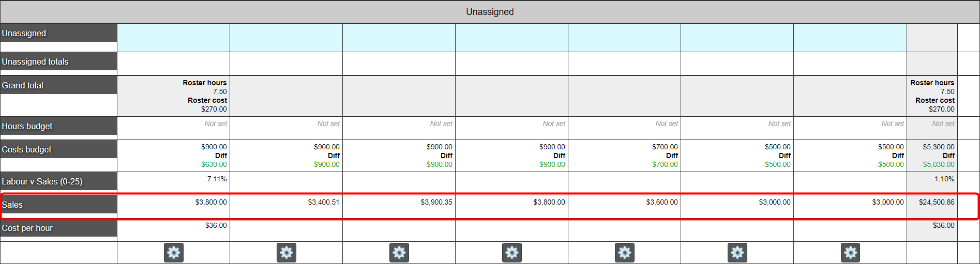
Task: Open the fourth column's gear settings icon
Action: tap(512, 253)
